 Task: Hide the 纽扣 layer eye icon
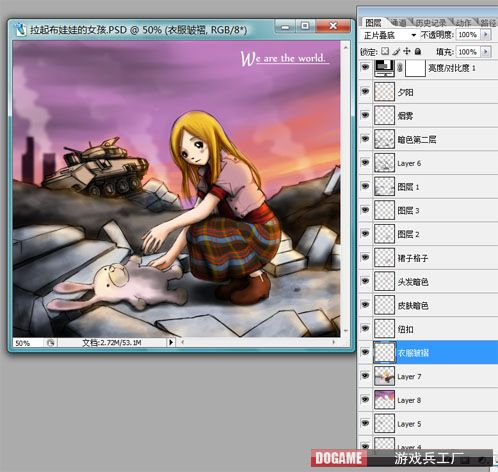click(x=365, y=328)
